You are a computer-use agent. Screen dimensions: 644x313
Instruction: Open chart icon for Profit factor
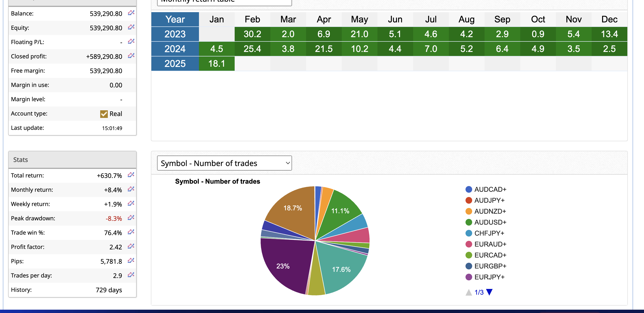tap(131, 246)
